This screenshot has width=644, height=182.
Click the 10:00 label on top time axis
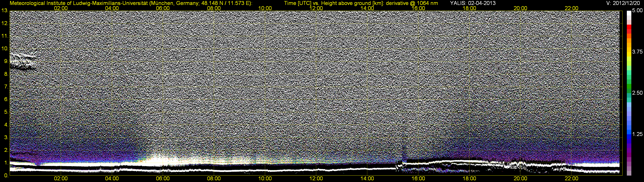(x=265, y=8)
